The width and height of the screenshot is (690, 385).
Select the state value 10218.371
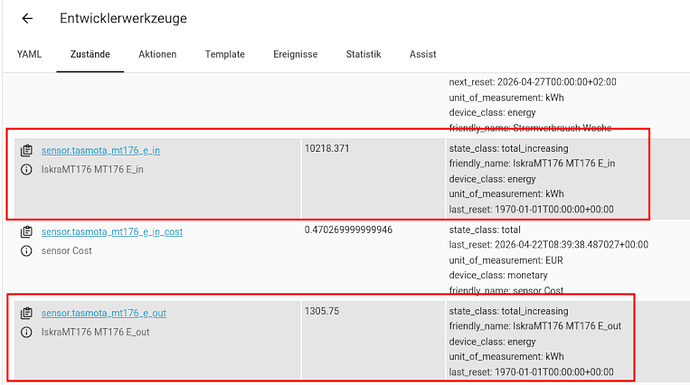tap(327, 149)
